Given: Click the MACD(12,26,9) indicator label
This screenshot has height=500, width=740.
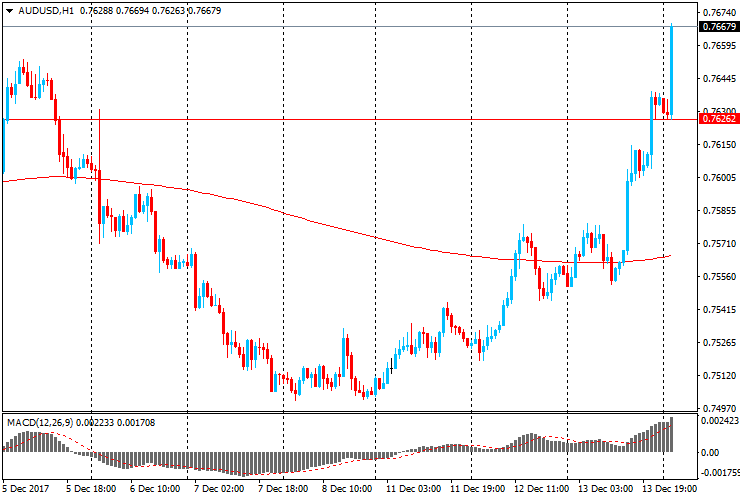Looking at the screenshot, I should 41,423.
